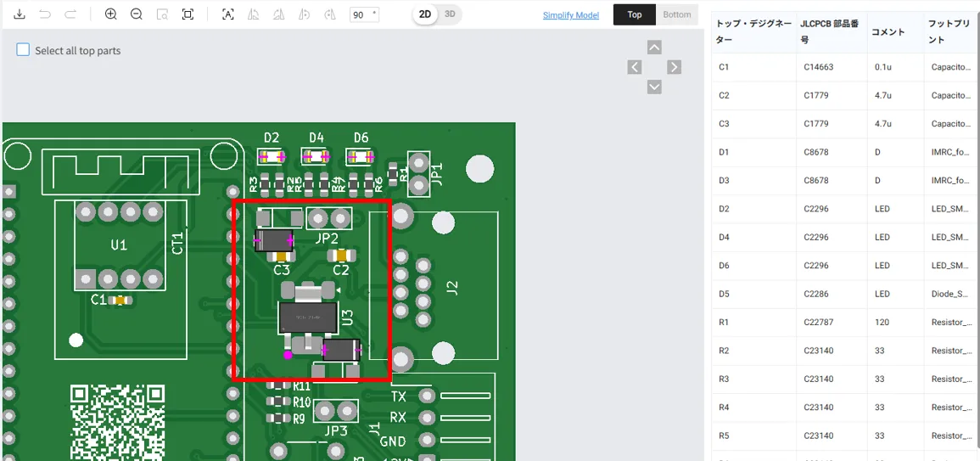Zoom in using the magnifier plus icon
The height and width of the screenshot is (461, 980).
[111, 14]
